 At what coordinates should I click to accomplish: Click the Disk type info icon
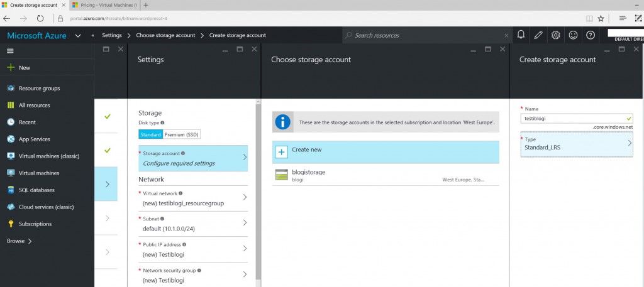coord(163,122)
